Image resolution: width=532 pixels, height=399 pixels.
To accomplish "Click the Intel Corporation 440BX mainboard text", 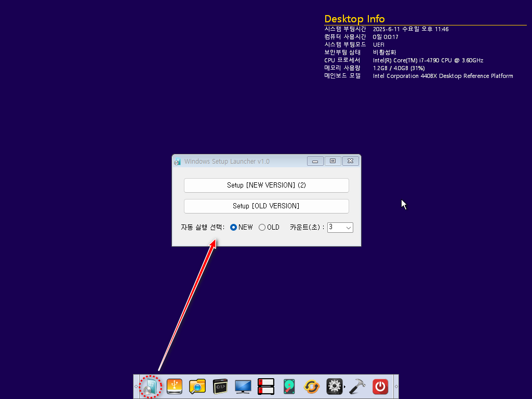I will pyautogui.click(x=443, y=76).
